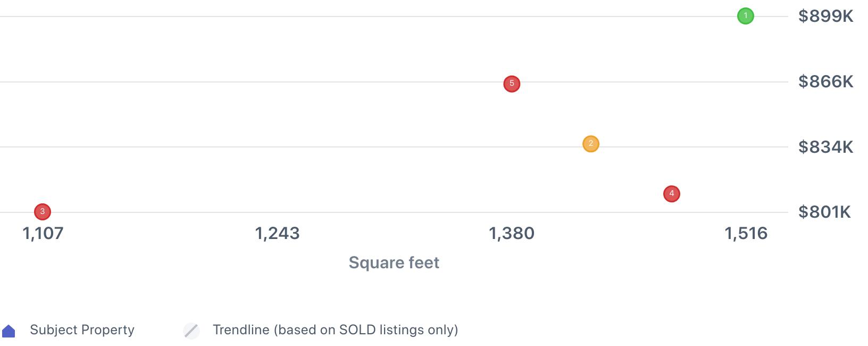Select the $866K price label
This screenshot has height=346, width=868.
point(825,81)
